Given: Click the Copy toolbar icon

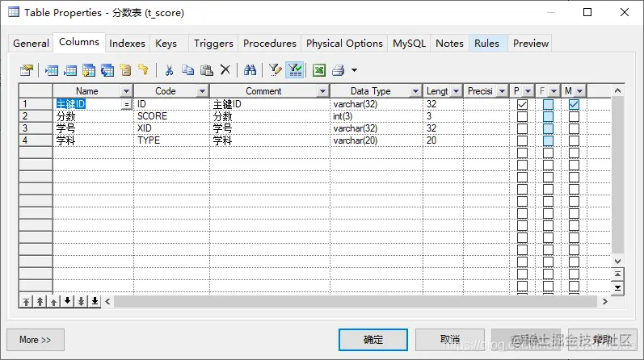Looking at the screenshot, I should point(187,70).
